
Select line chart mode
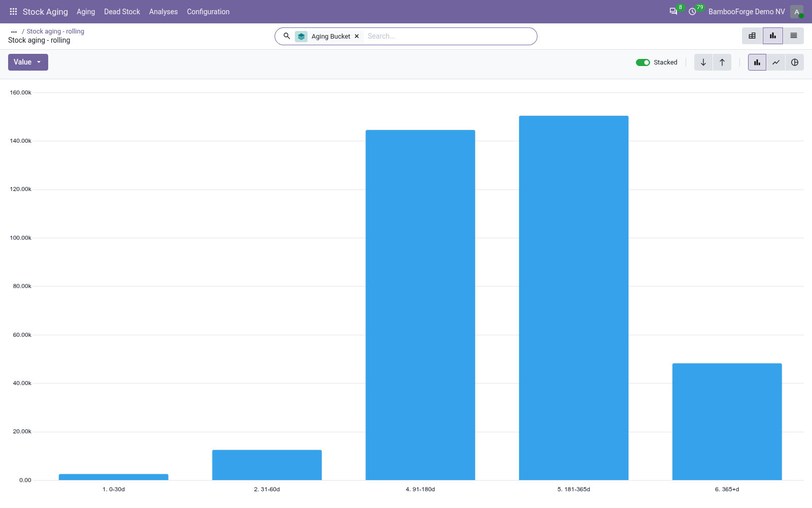pyautogui.click(x=776, y=62)
